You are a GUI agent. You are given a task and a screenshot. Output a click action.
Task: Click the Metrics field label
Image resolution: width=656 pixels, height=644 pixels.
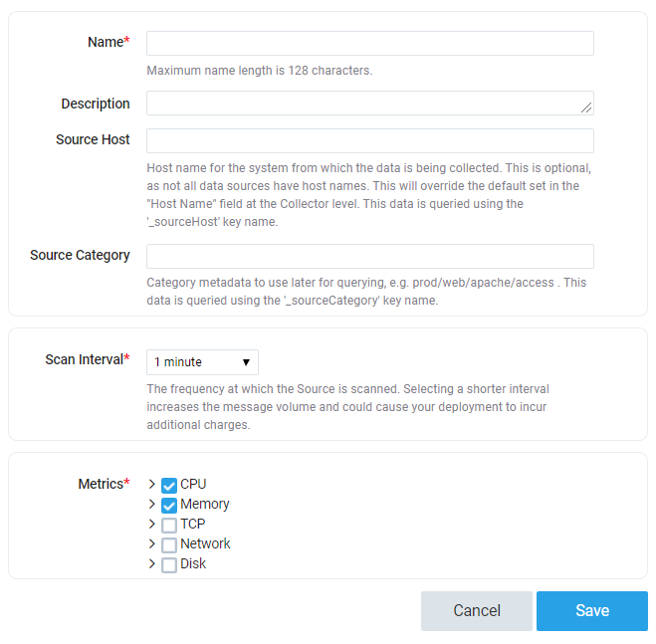click(x=103, y=484)
